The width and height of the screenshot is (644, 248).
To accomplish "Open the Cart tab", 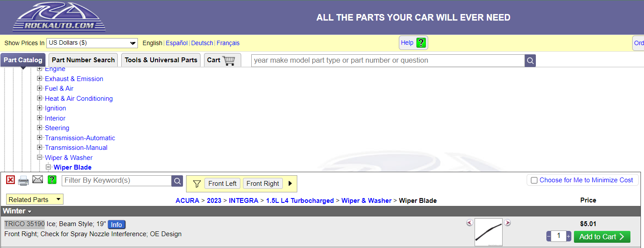I will (x=222, y=60).
